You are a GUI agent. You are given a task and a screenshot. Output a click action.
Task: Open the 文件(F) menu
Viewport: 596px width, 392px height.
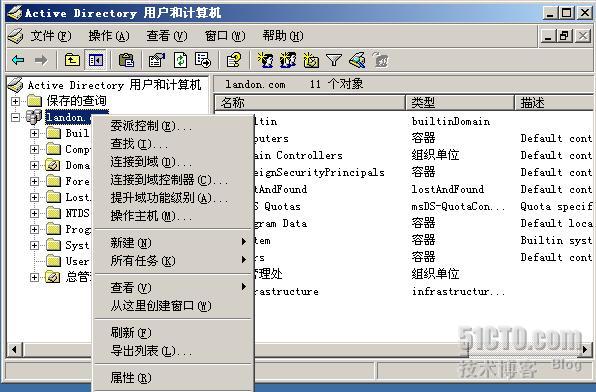[51, 36]
